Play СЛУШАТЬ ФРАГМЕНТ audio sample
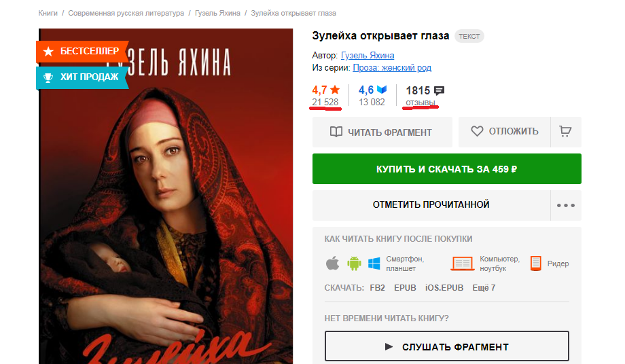625x364 pixels. point(447,346)
